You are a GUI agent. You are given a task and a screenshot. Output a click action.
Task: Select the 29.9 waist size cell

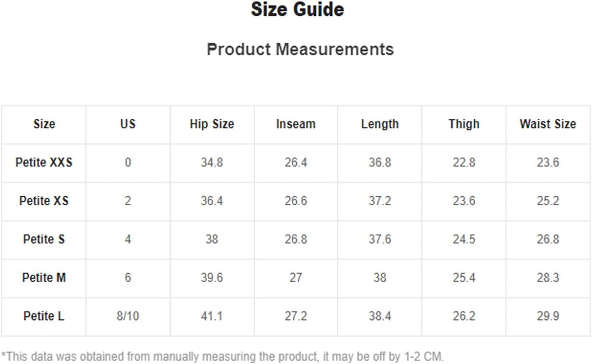(548, 316)
